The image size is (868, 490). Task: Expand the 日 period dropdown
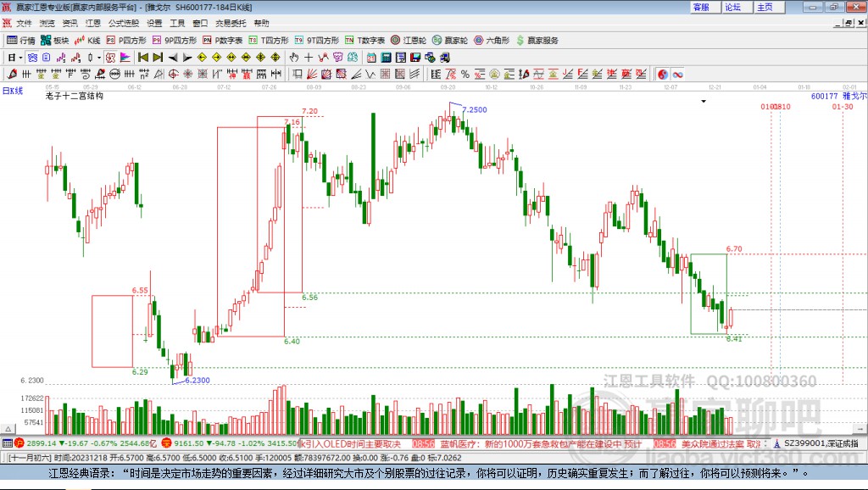(x=20, y=58)
